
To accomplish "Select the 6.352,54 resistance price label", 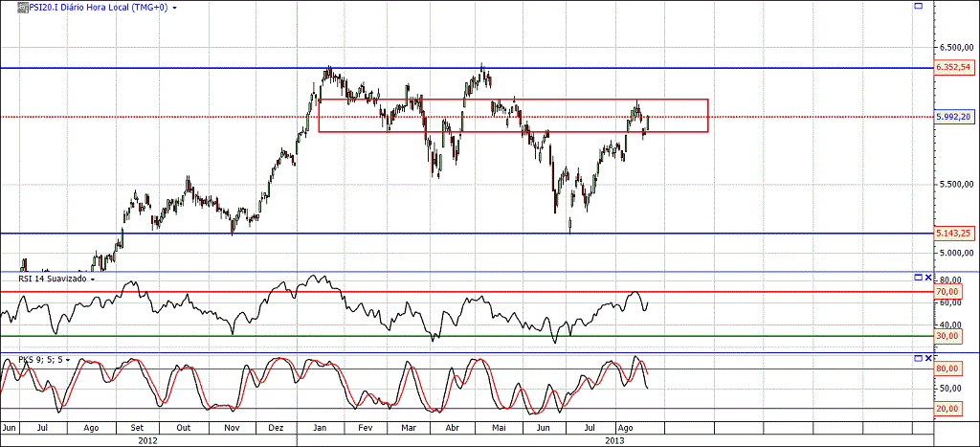I will coord(953,68).
